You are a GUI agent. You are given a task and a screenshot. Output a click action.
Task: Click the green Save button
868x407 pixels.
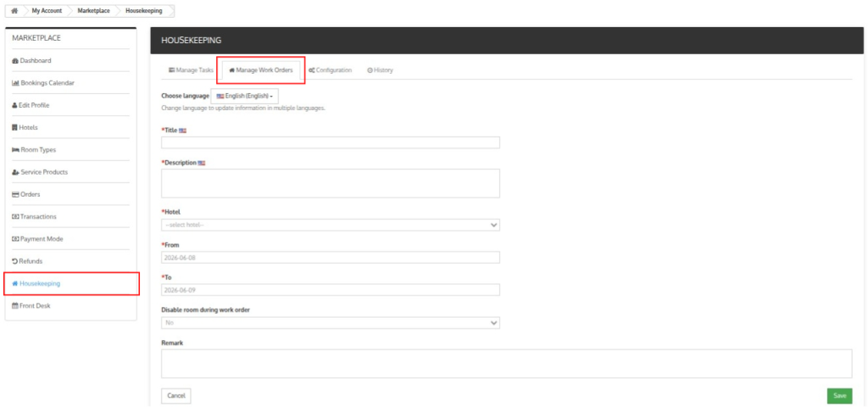840,396
